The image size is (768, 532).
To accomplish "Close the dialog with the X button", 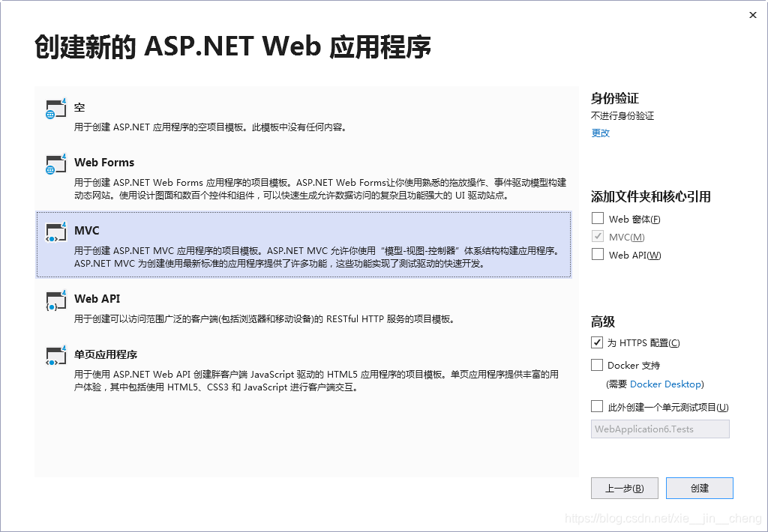I will [753, 15].
